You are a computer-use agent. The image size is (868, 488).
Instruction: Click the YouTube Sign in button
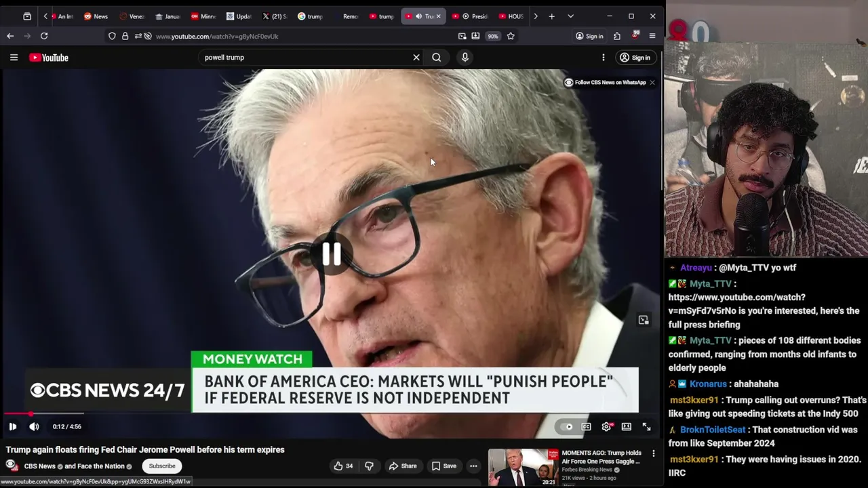(635, 58)
